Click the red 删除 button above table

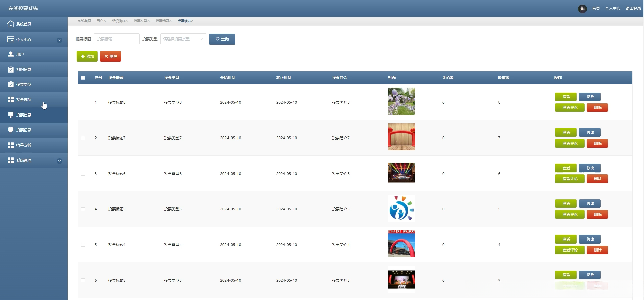click(x=111, y=56)
